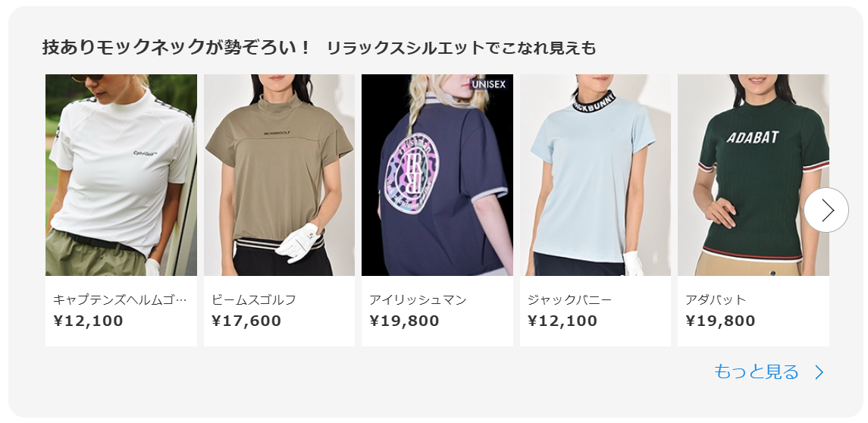Click the ¥17,600 price under ビームスゴルフ

point(246,321)
